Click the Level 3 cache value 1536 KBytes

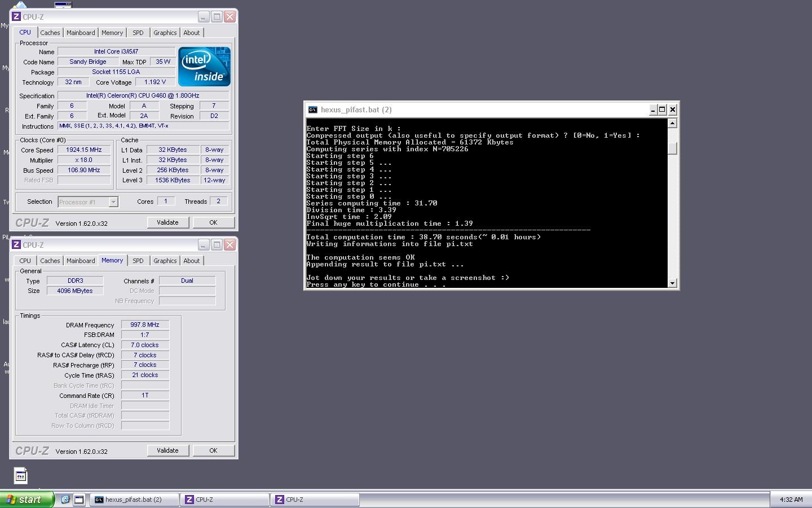pyautogui.click(x=173, y=180)
